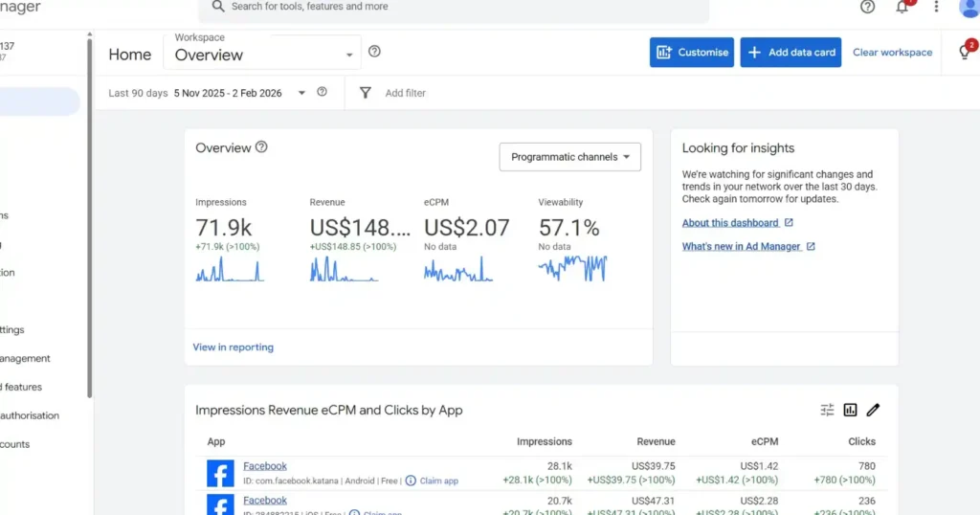Image resolution: width=980 pixels, height=515 pixels.
Task: Click the Add filter field
Action: point(405,93)
